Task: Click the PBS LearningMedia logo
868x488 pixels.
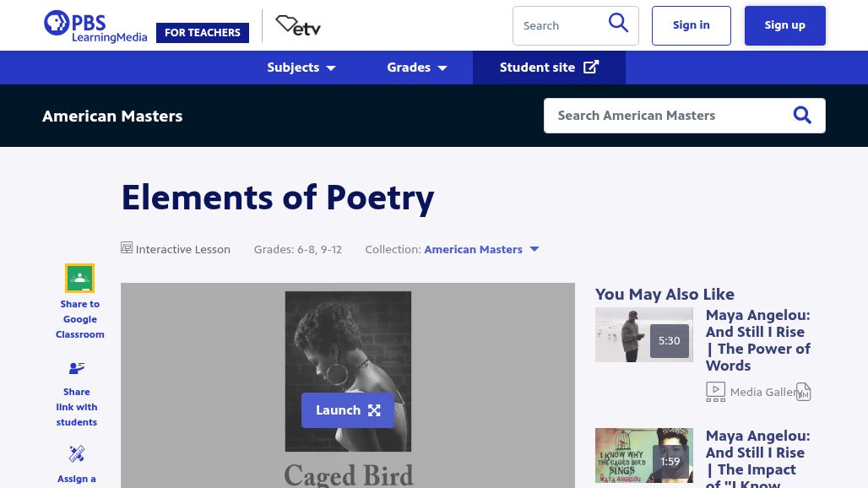Action: click(x=95, y=26)
